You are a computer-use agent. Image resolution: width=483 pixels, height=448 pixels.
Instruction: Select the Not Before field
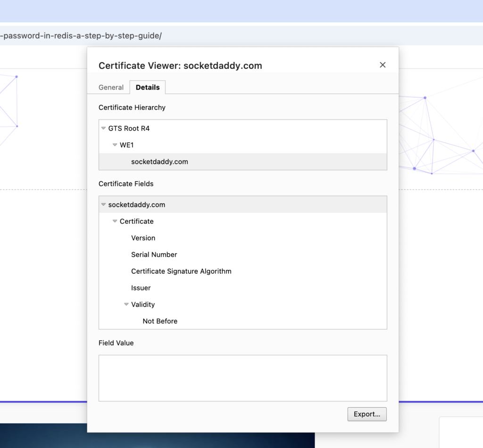(x=243, y=321)
